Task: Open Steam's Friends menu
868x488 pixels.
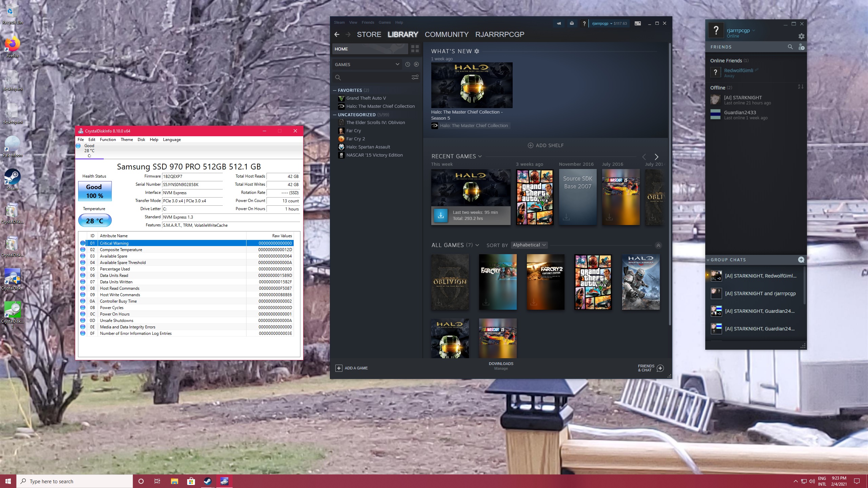Action: [368, 22]
